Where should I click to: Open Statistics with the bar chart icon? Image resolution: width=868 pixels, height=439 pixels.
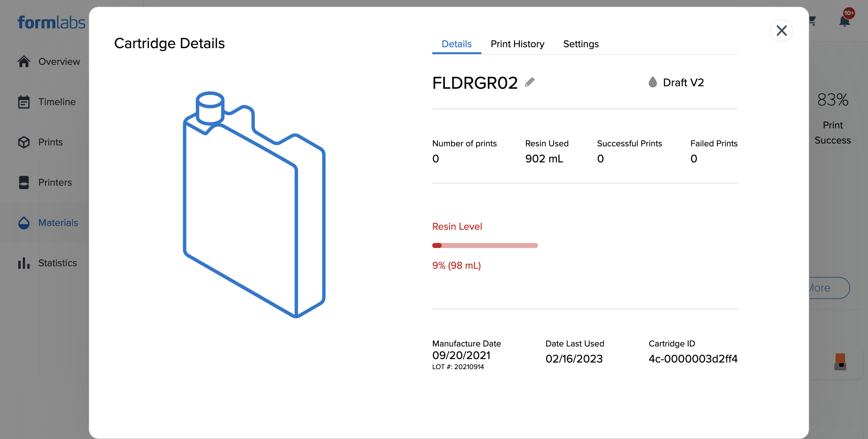23,263
